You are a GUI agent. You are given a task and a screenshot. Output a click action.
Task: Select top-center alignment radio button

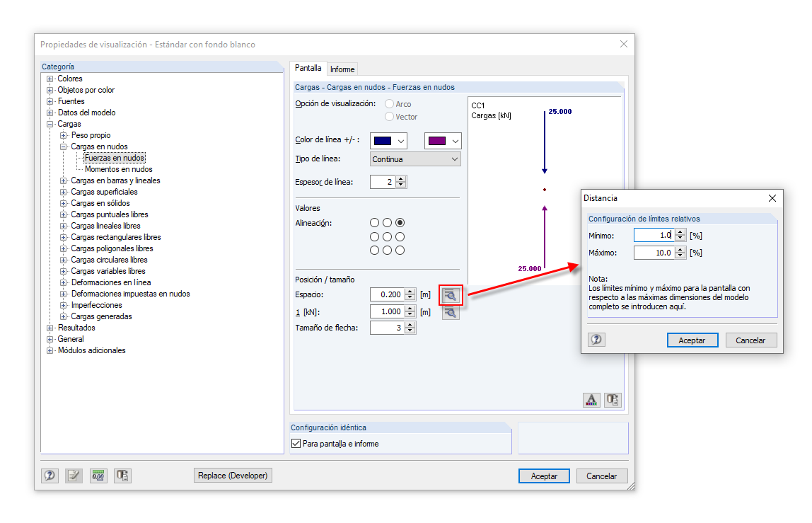click(x=388, y=222)
